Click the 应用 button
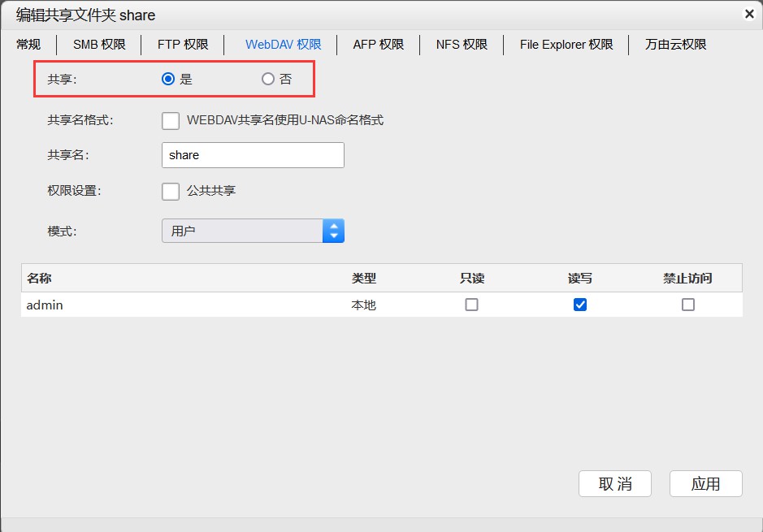This screenshot has height=532, width=763. [705, 484]
